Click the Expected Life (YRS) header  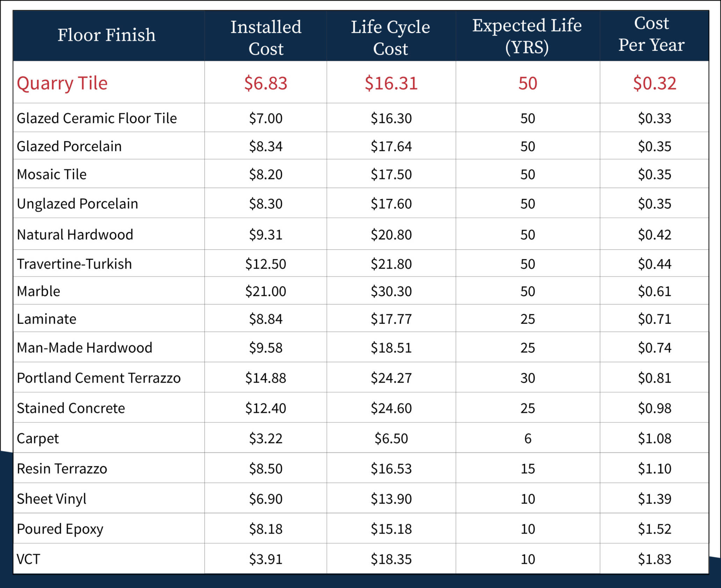point(527,36)
